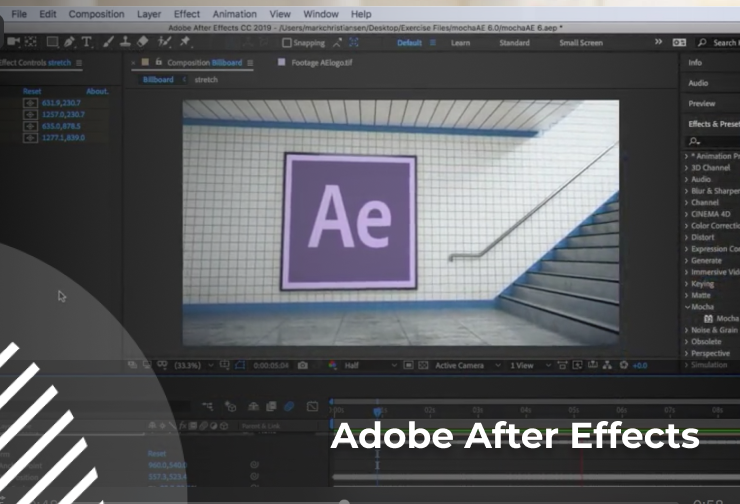Select the Type tool in toolbar

[87, 42]
